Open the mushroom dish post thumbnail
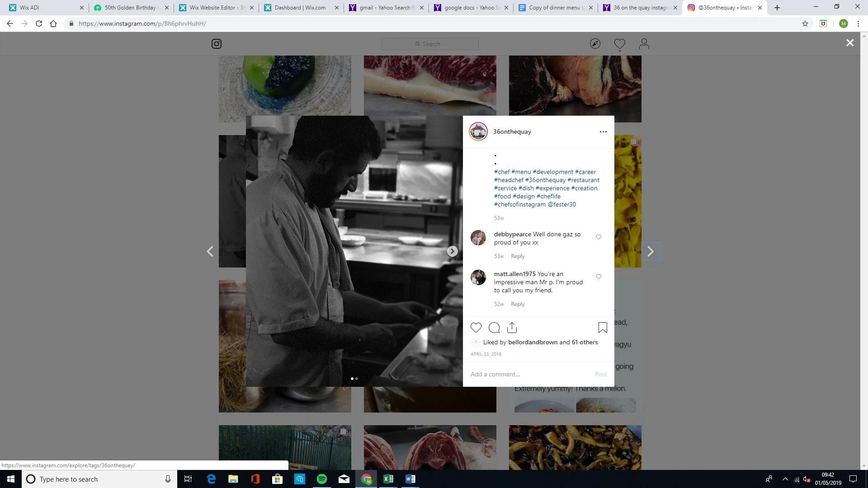Image resolution: width=868 pixels, height=488 pixels. 575,447
